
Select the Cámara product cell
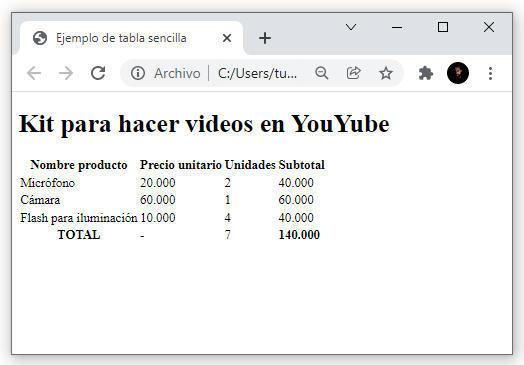tap(40, 200)
